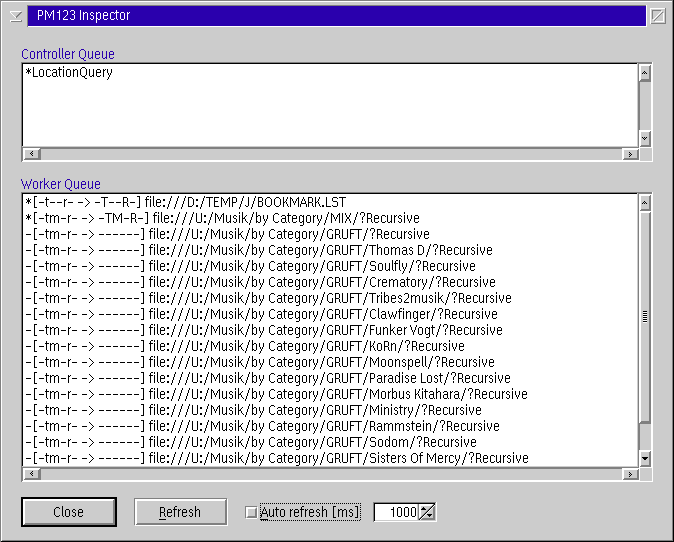Adjust refresh interval spin button arrows

tap(428, 512)
